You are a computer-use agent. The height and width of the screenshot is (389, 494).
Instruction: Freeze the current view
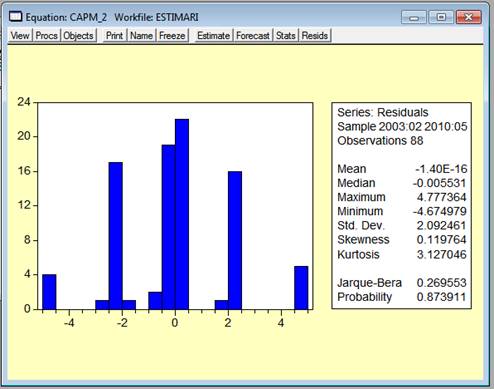[172, 35]
